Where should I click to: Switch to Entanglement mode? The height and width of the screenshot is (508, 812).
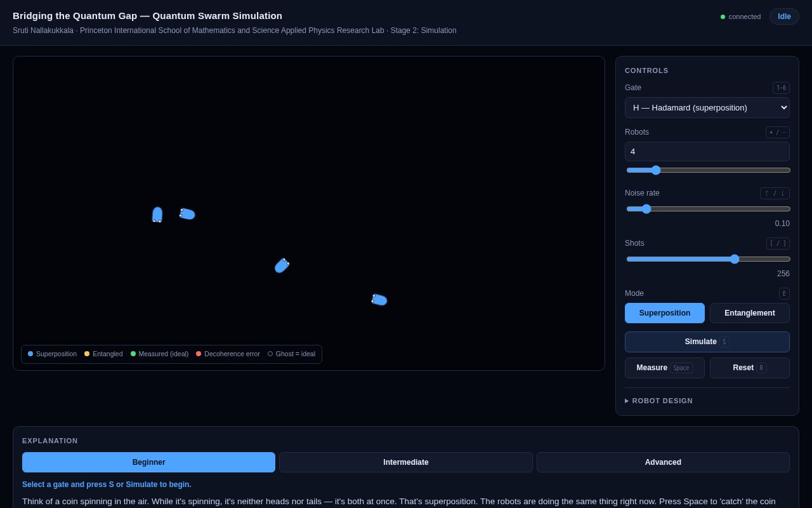pyautogui.click(x=750, y=313)
